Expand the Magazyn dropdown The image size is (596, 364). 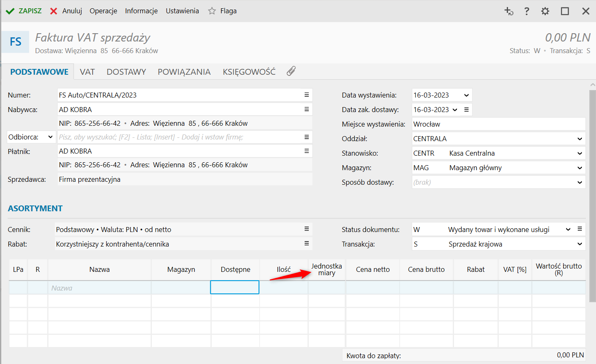tap(579, 168)
